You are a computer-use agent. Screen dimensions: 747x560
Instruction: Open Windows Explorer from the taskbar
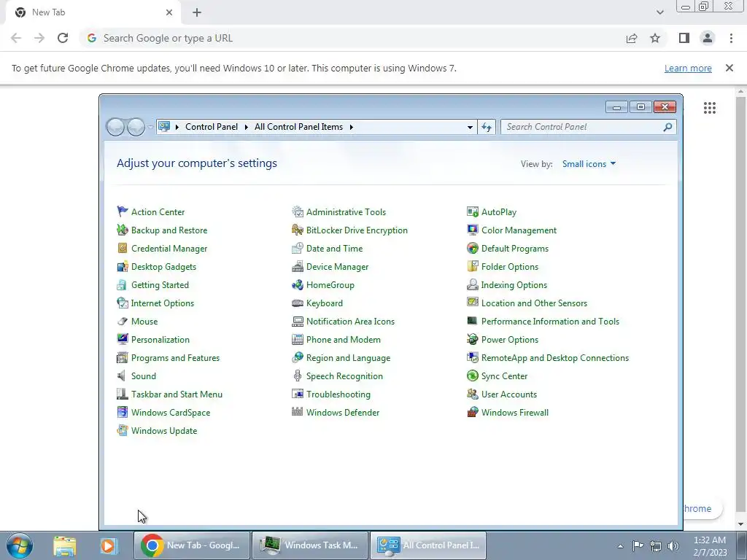(x=65, y=545)
